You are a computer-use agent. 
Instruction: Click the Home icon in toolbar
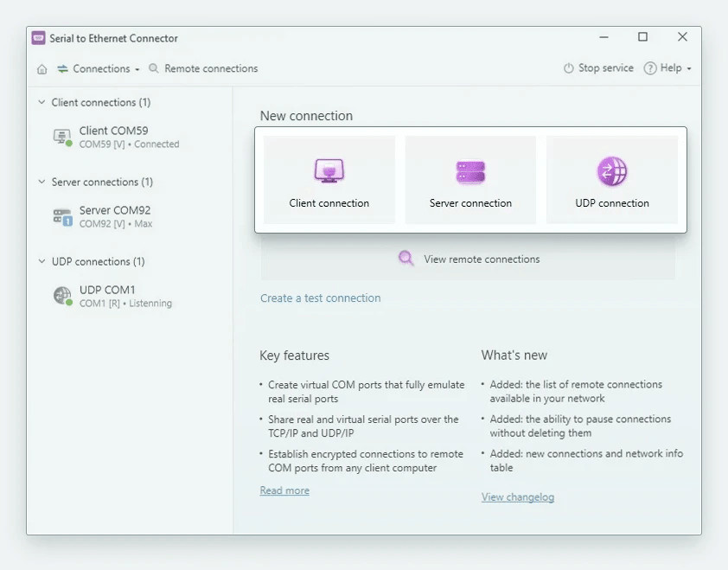(x=42, y=69)
